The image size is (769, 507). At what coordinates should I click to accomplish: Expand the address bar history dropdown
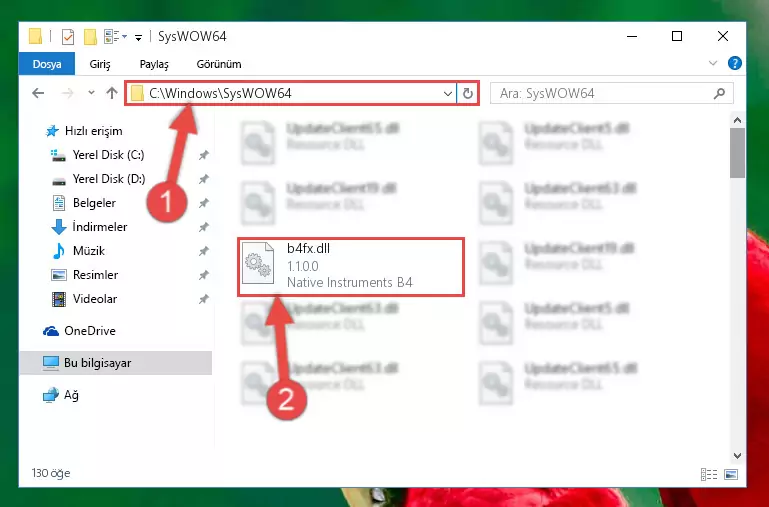447,93
